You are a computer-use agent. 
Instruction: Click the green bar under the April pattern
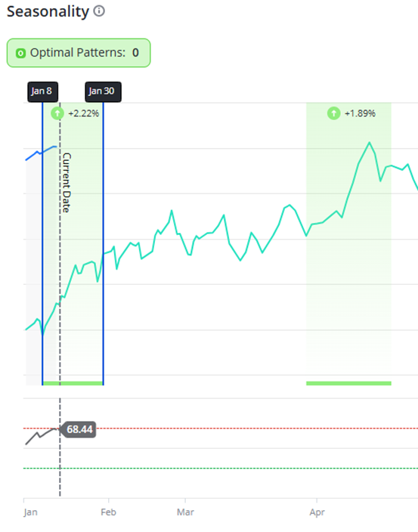(348, 383)
